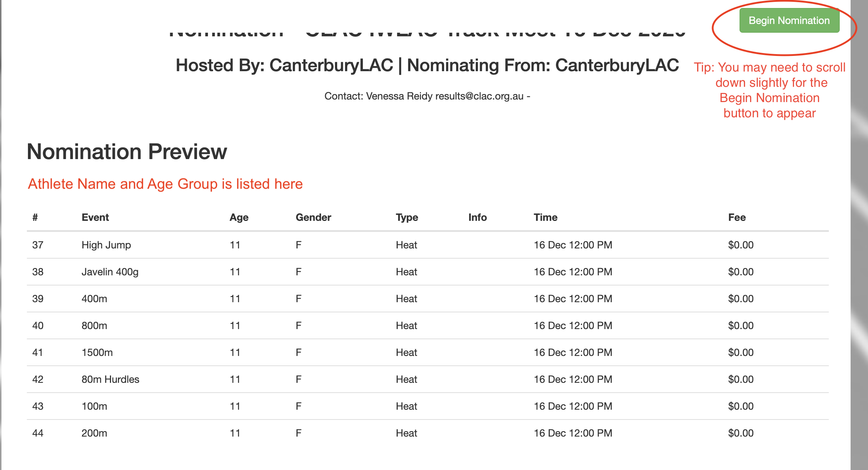The image size is (868, 470).
Task: Click the 100m event entry
Action: tap(94, 406)
